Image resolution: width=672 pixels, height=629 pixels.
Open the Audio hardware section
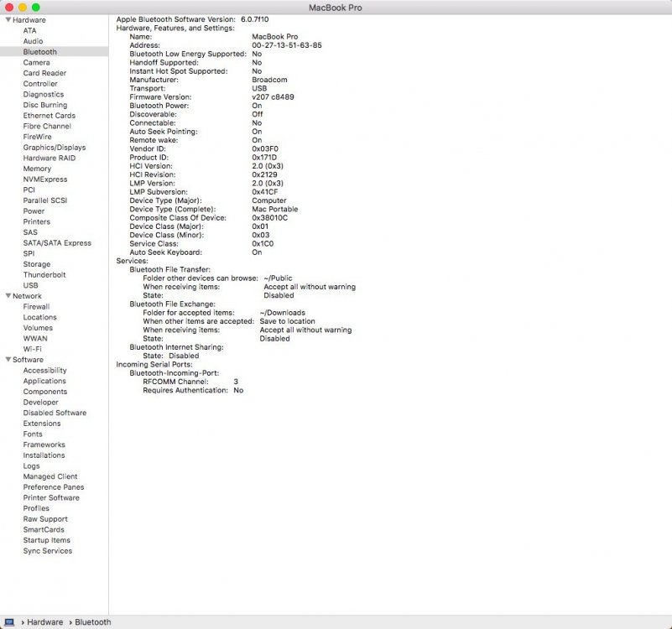[33, 41]
